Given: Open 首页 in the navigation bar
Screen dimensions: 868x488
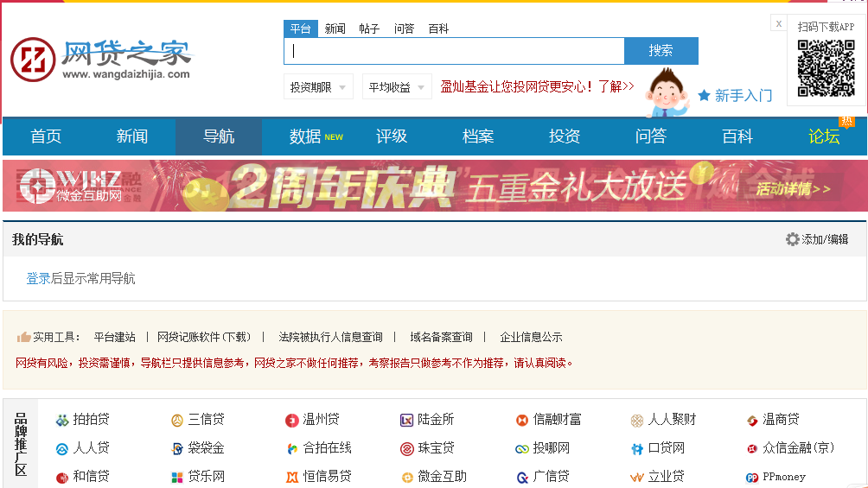Looking at the screenshot, I should pos(46,136).
